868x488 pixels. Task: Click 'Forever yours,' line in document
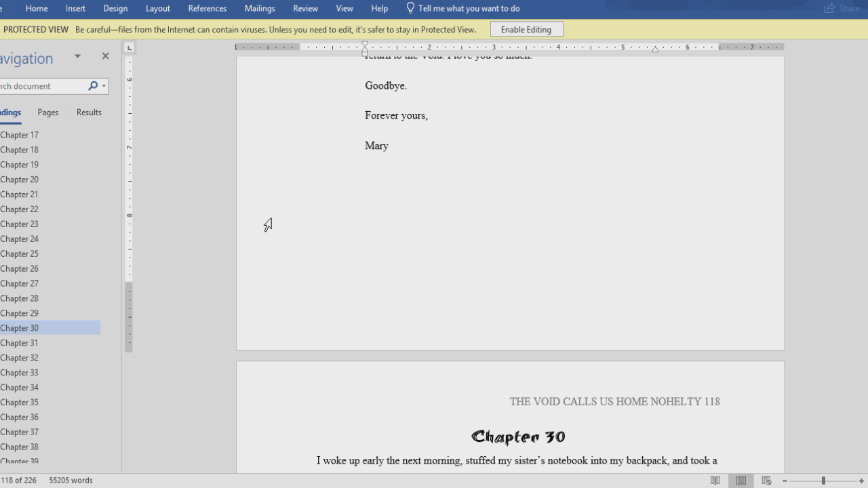pyautogui.click(x=396, y=116)
